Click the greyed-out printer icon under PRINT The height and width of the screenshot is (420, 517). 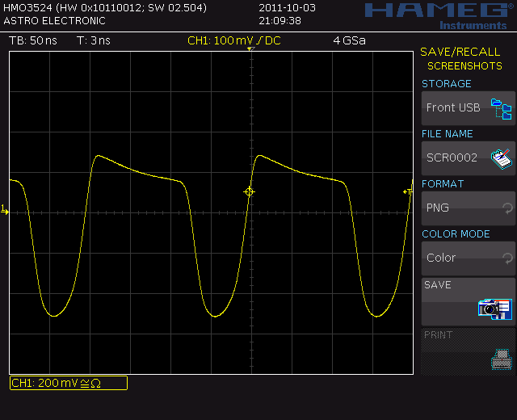(501, 358)
